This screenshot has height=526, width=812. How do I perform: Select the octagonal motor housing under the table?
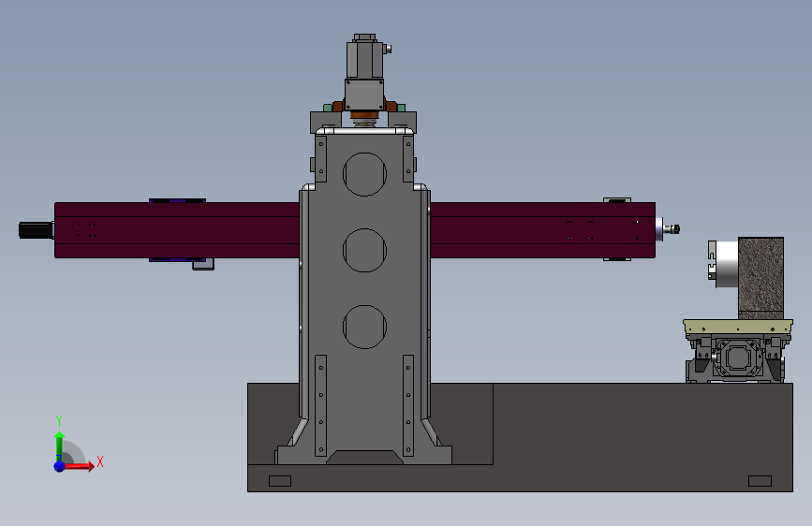(738, 358)
